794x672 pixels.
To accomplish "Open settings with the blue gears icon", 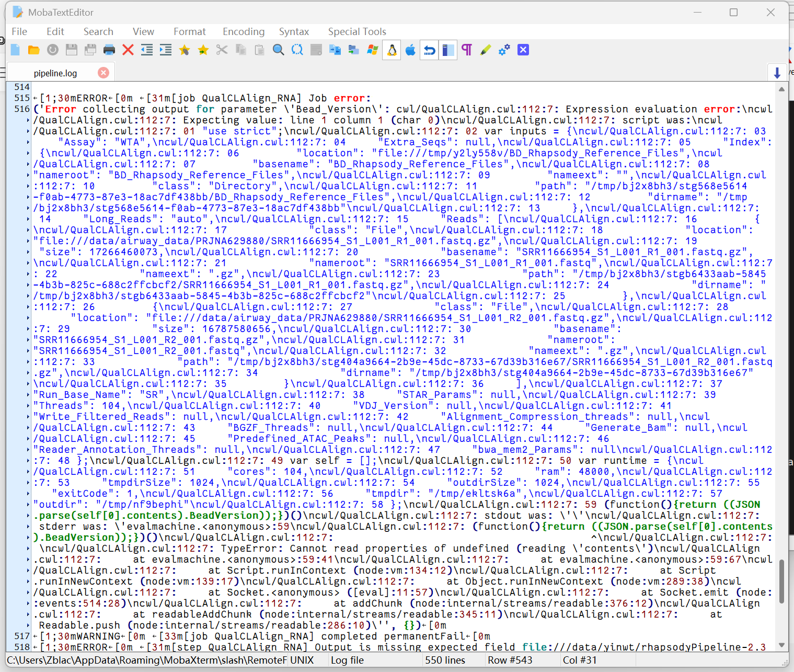I will [x=504, y=50].
